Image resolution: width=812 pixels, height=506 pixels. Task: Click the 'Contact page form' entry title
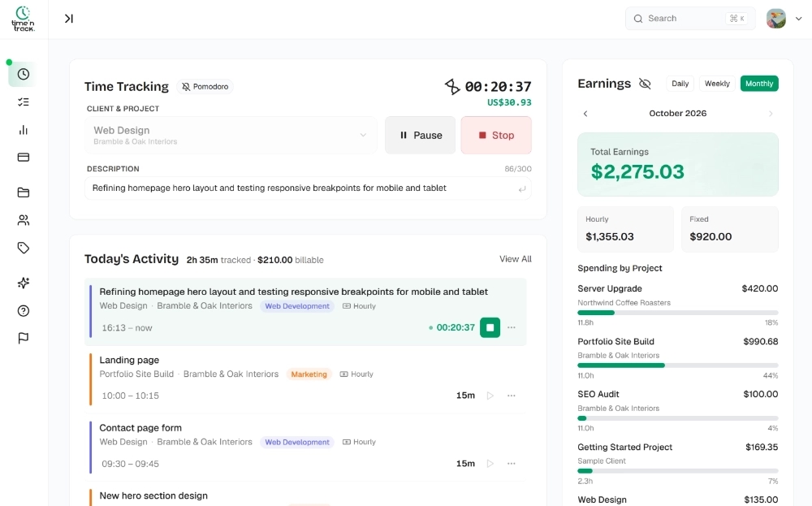[x=140, y=428]
